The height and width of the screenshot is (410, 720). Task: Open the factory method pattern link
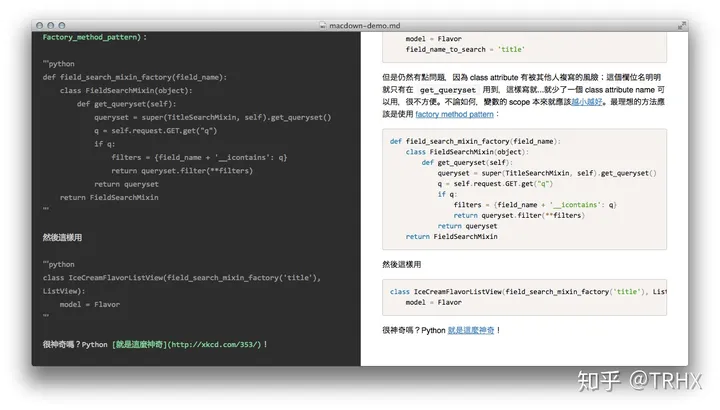(454, 114)
